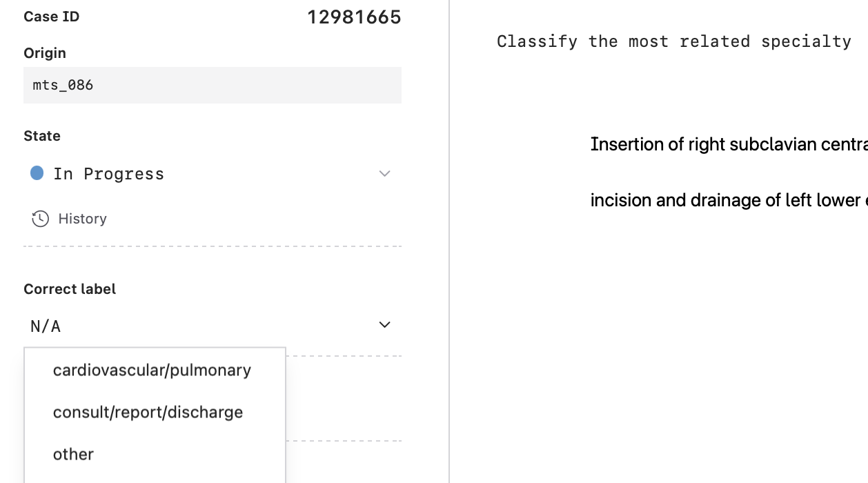Click the State section label
The width and height of the screenshot is (868, 483).
pyautogui.click(x=42, y=136)
